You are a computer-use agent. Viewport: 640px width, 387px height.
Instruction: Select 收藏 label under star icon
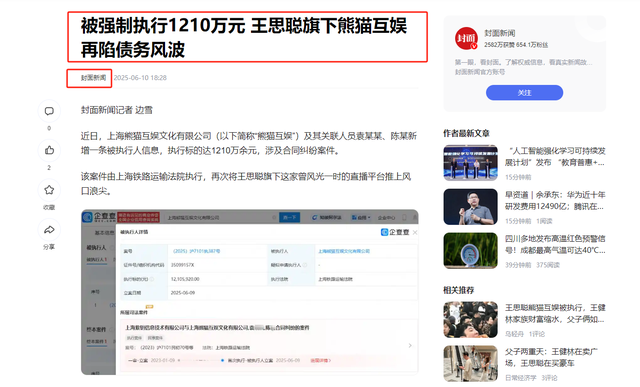[49, 207]
